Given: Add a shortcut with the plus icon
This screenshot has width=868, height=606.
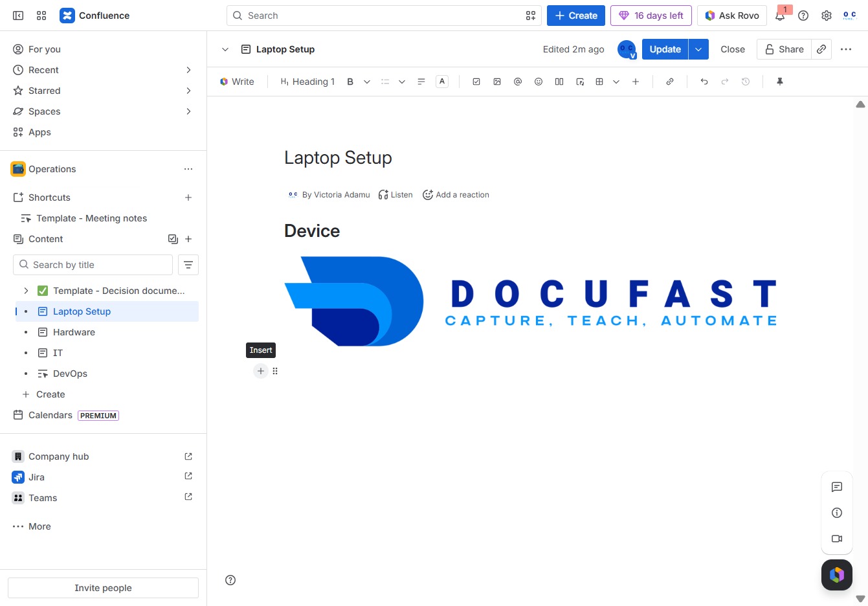Looking at the screenshot, I should [188, 197].
